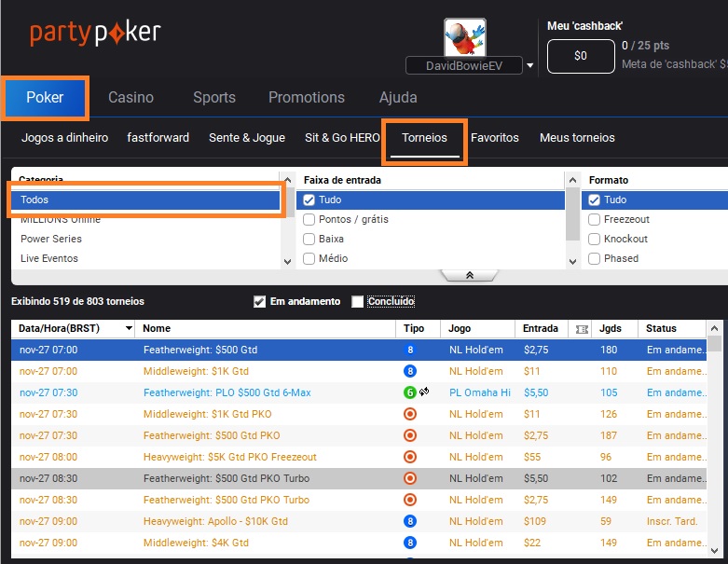Select Heavyweight: Apollo - $10K Gtd row
This screenshot has height=564, width=728.
(359, 521)
